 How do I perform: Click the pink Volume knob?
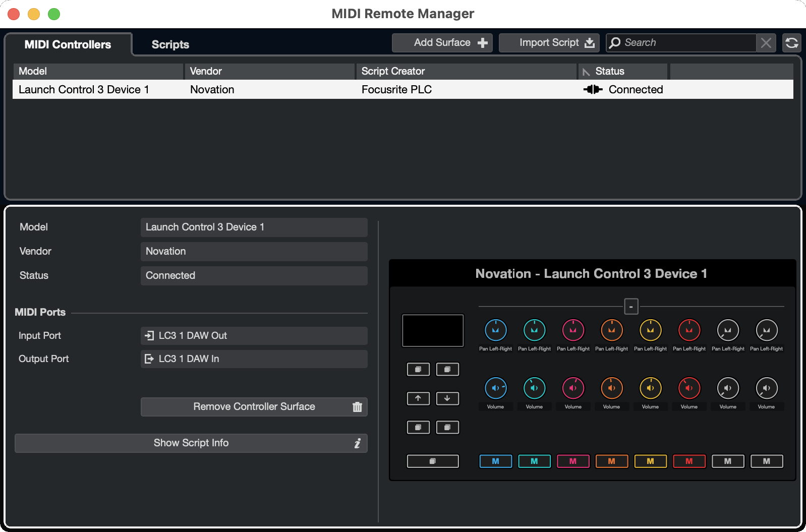[x=573, y=388]
